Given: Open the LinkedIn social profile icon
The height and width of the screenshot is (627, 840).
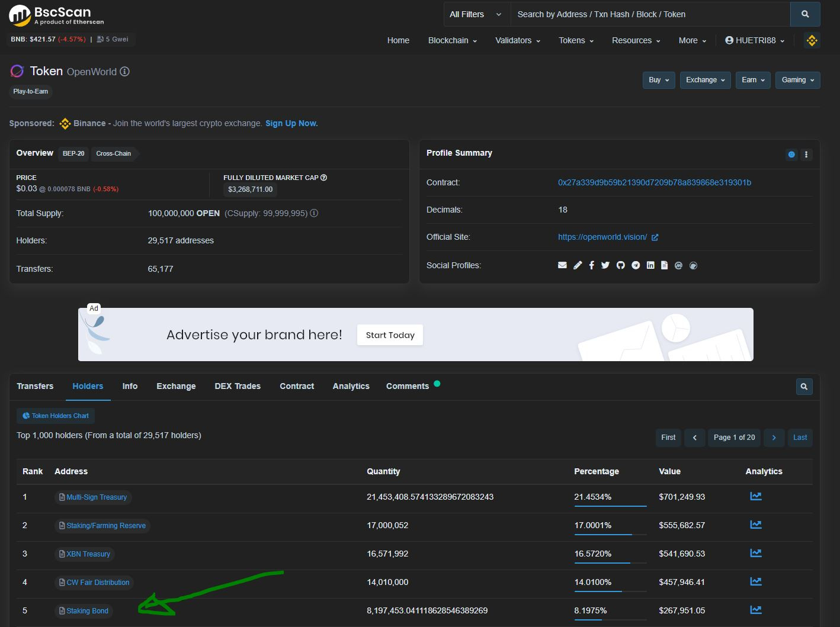Looking at the screenshot, I should [x=650, y=265].
